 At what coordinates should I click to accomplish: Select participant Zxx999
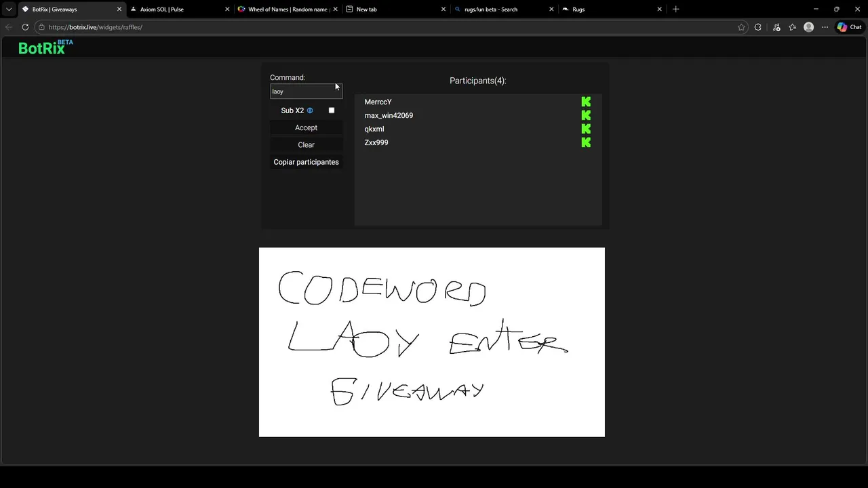tap(376, 142)
